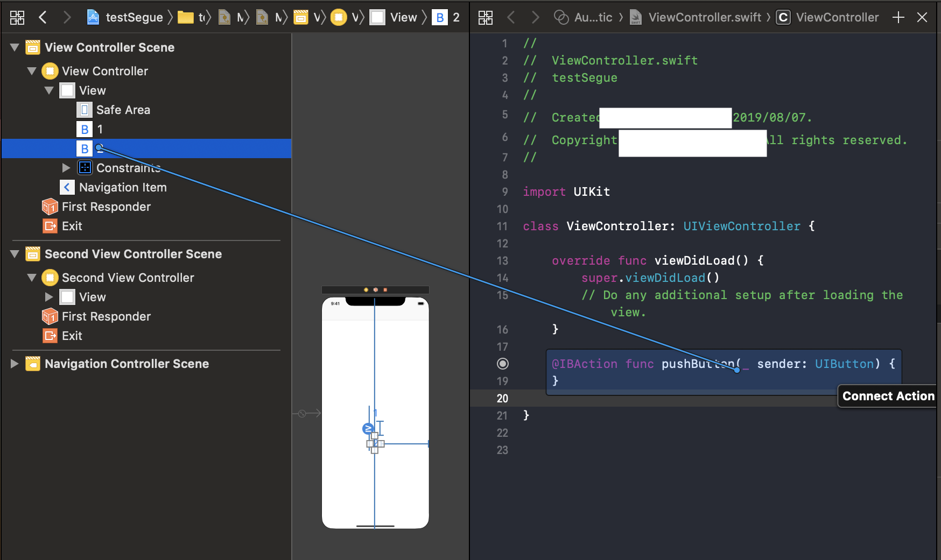Add a new editor pane with plus icon
This screenshot has width=941, height=560.
(x=898, y=18)
